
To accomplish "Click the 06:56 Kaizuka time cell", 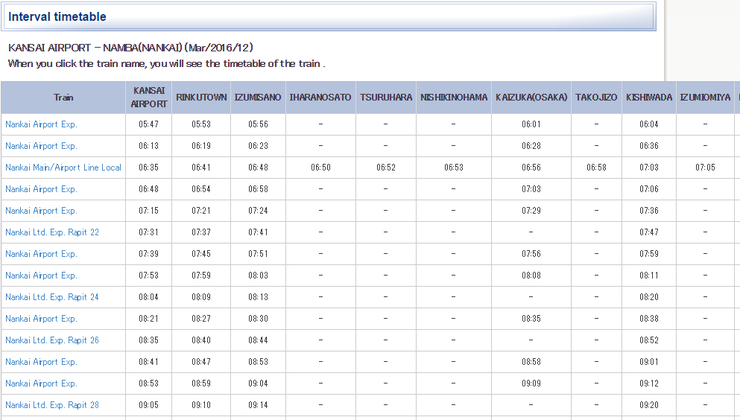I will [531, 168].
